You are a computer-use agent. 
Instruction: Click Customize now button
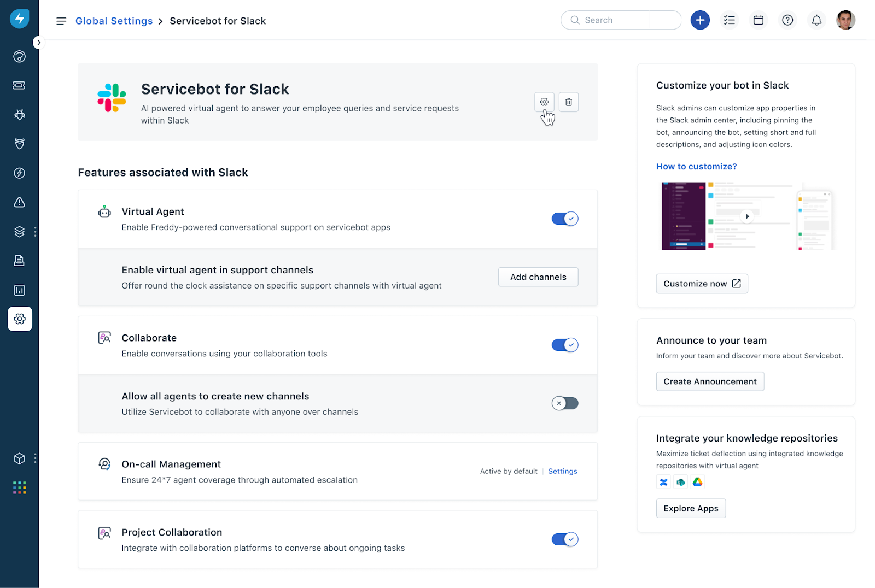pyautogui.click(x=702, y=284)
